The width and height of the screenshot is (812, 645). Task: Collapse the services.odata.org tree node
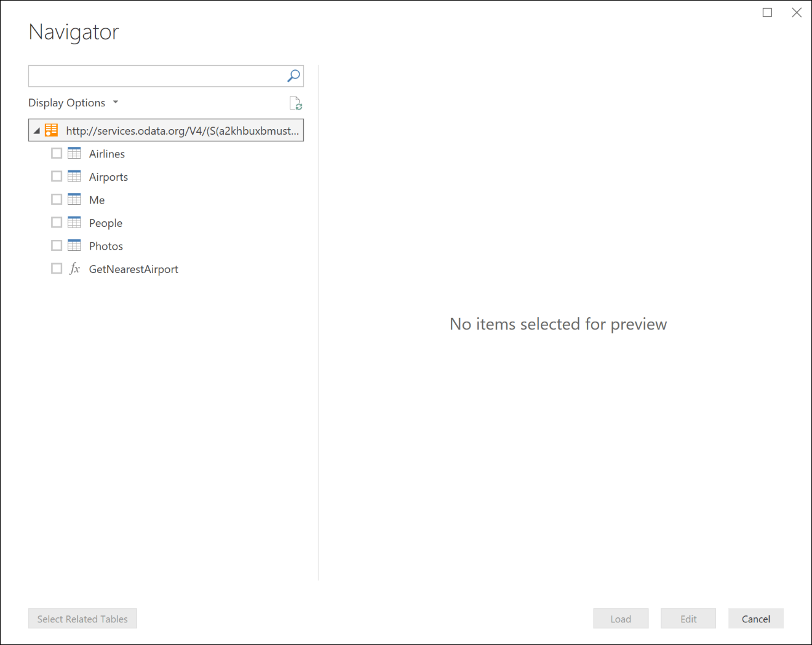37,130
